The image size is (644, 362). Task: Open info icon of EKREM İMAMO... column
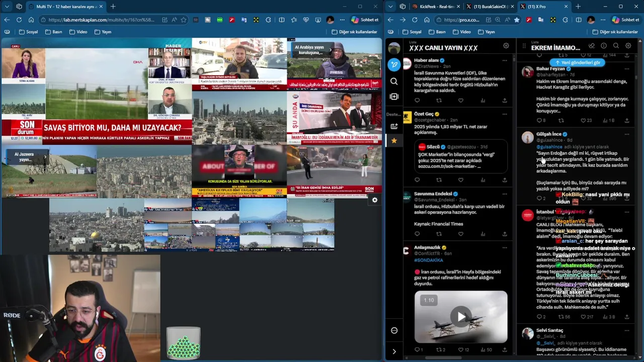point(604,46)
